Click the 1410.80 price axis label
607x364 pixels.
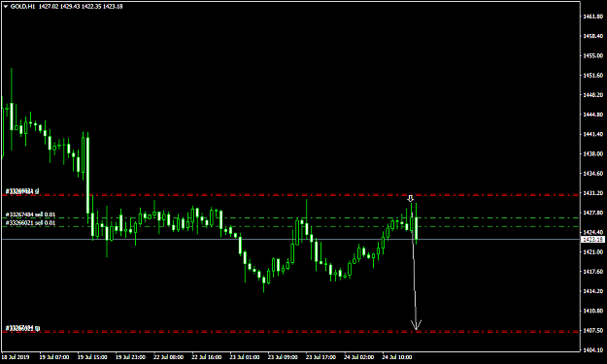(592, 311)
